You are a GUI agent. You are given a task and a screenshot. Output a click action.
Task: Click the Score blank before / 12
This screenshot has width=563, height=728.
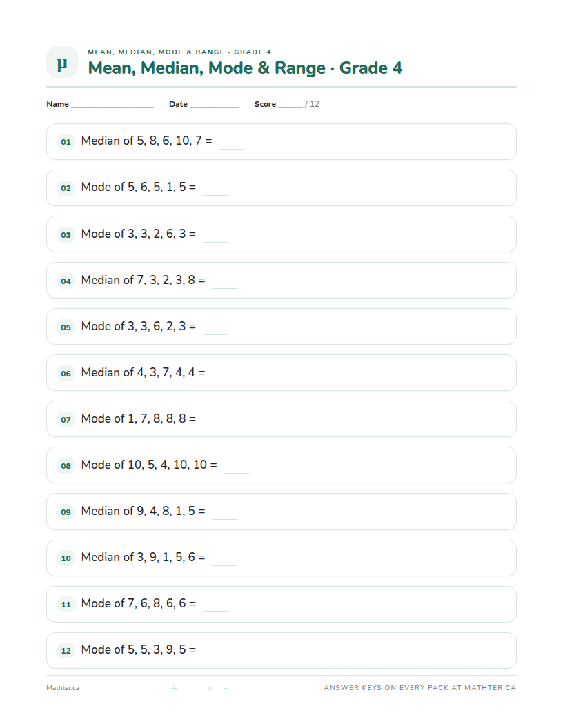(x=290, y=106)
